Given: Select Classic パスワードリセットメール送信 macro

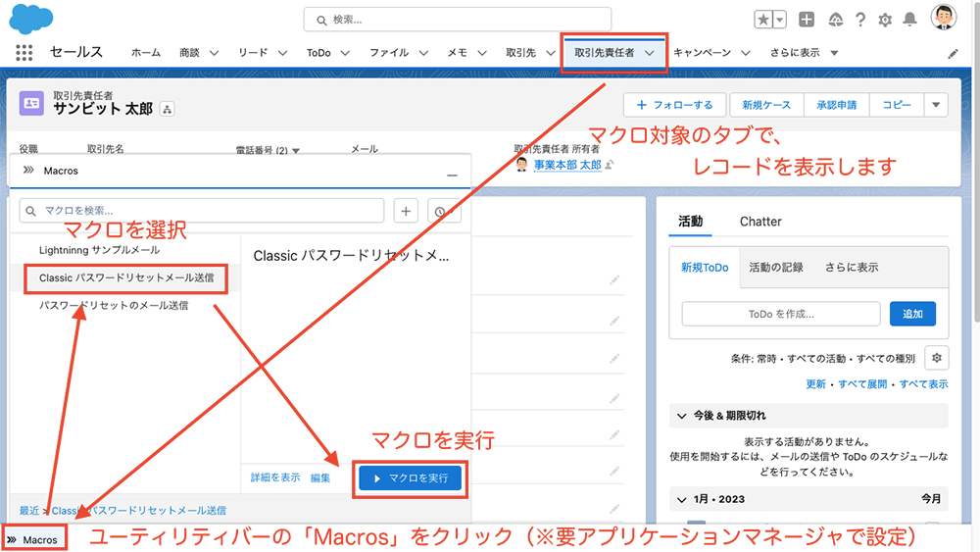Looking at the screenshot, I should click(x=126, y=277).
